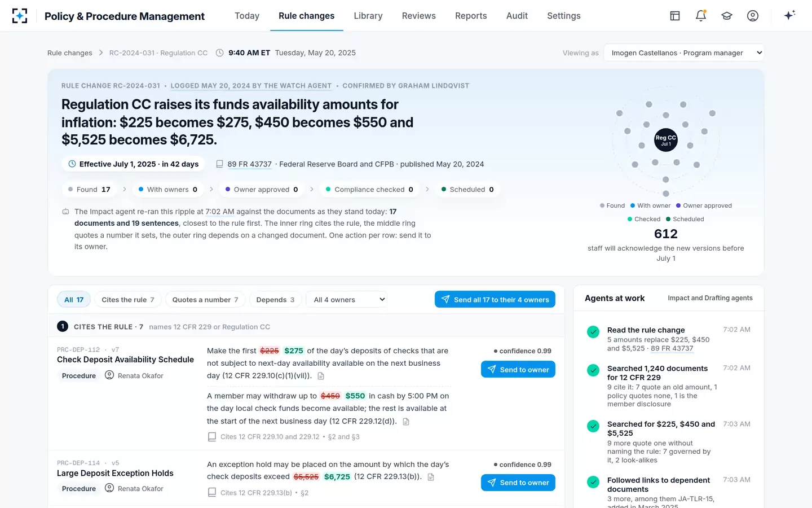
Task: Open the user profile icon
Action: (x=753, y=16)
